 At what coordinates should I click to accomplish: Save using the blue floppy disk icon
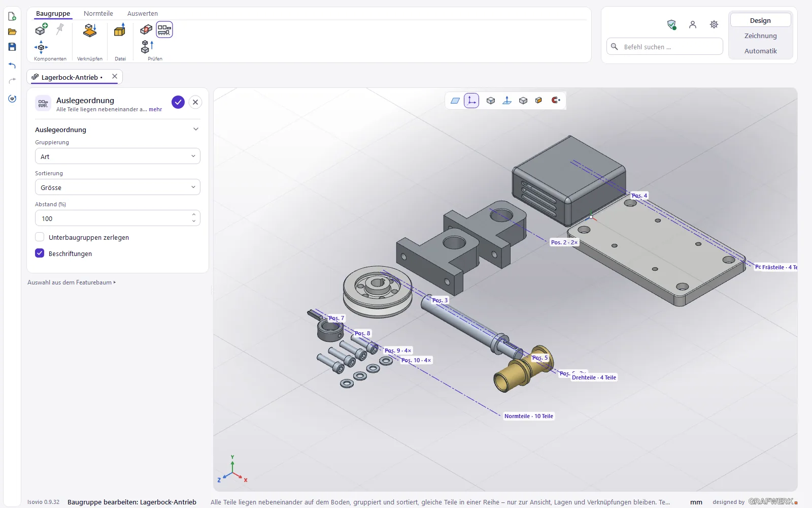(x=12, y=47)
